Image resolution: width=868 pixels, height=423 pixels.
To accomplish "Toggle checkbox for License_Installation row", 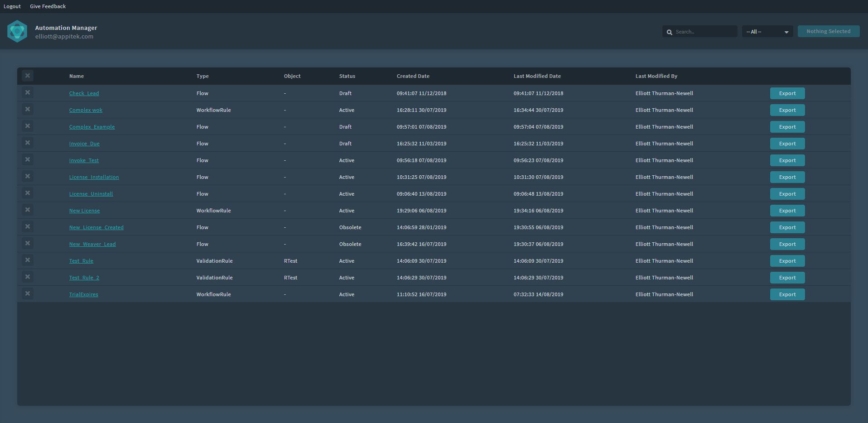I will [x=28, y=176].
